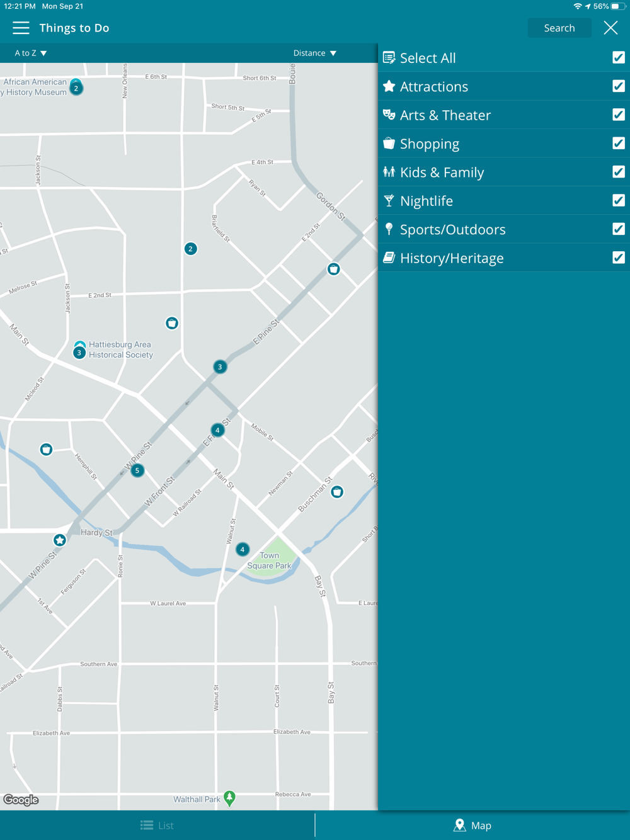Tap the Town Square Park label
Image resolution: width=630 pixels, height=840 pixels.
[x=269, y=560]
